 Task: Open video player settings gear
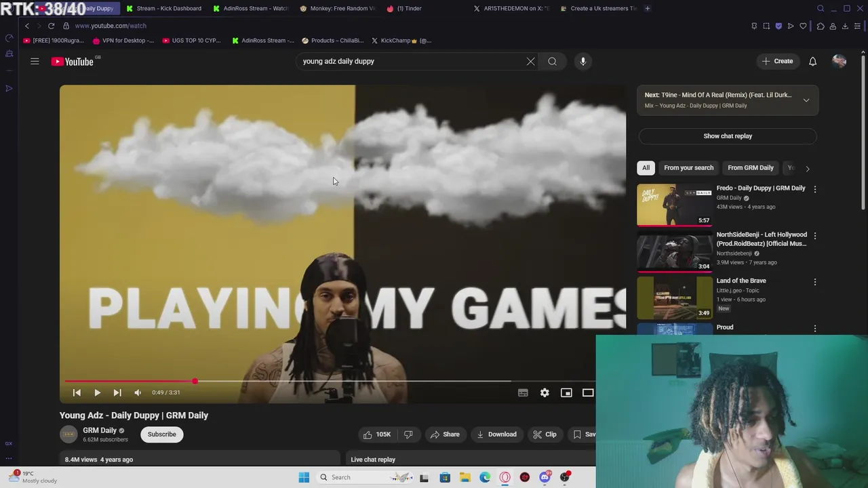545,392
